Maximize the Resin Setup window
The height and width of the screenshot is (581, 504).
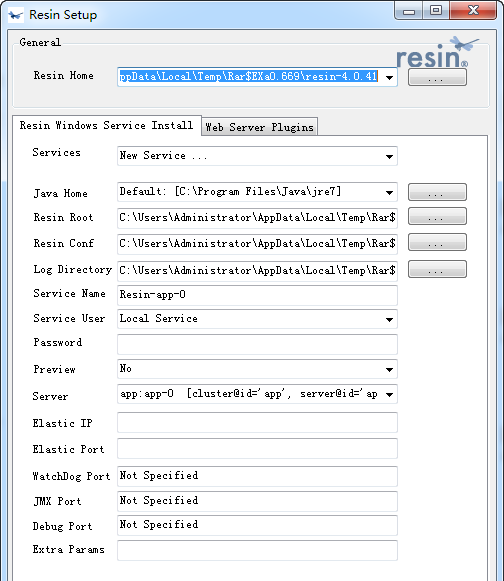click(x=436, y=10)
